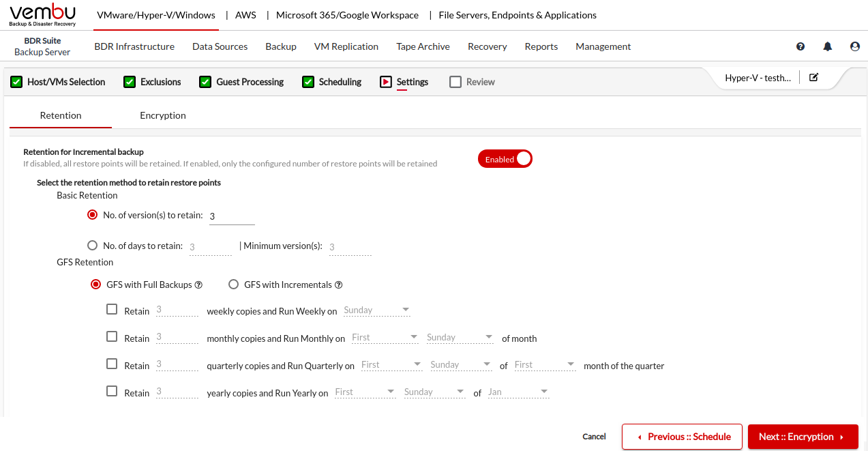Switch to the Encryption tab
This screenshot has height=451, width=868.
click(163, 115)
